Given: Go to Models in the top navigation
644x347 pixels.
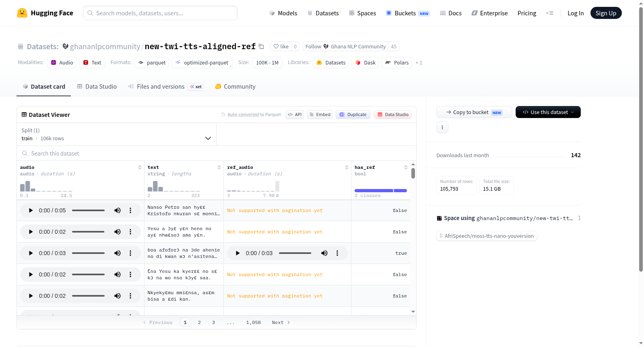Looking at the screenshot, I should pos(283,13).
